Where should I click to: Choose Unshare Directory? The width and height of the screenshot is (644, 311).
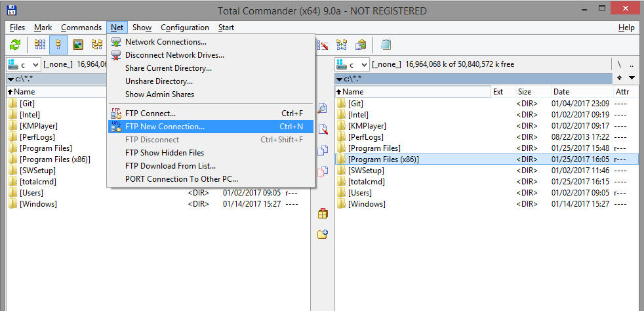pyautogui.click(x=211, y=81)
